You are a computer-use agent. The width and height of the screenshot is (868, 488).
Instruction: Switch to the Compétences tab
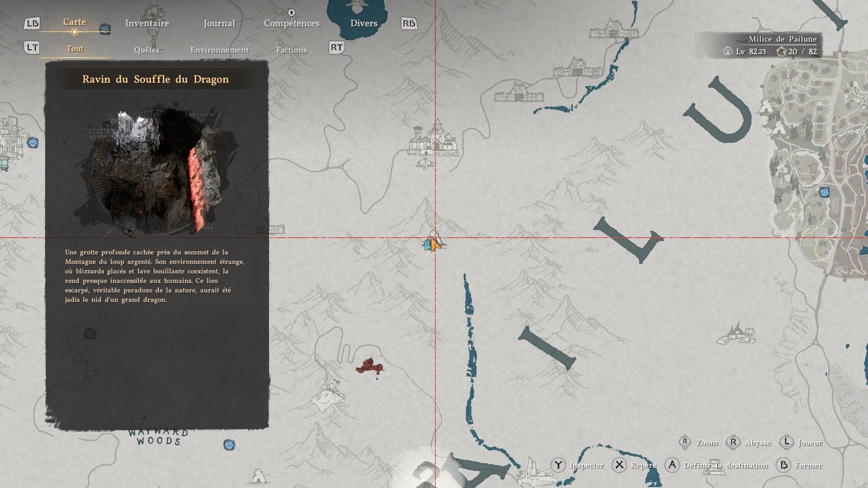click(x=292, y=23)
